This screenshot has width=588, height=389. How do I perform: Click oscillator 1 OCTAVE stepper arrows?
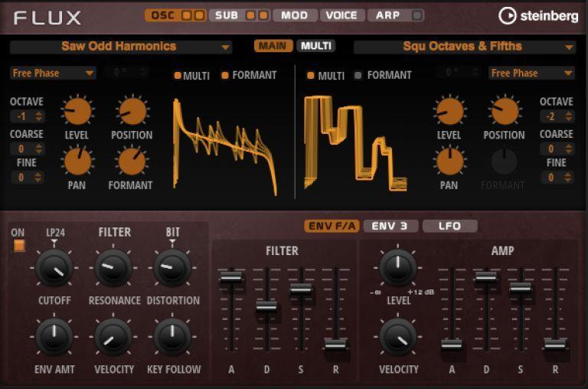pos(38,116)
